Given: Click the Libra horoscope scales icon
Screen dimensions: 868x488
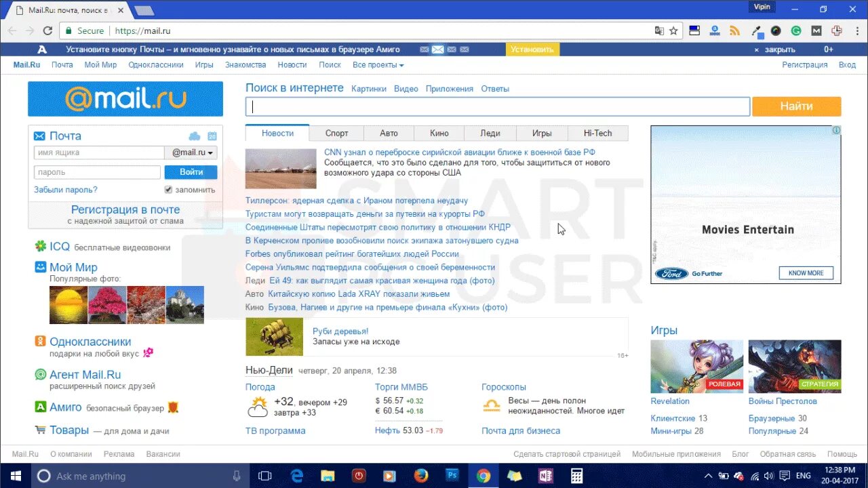Looking at the screenshot, I should tap(492, 406).
